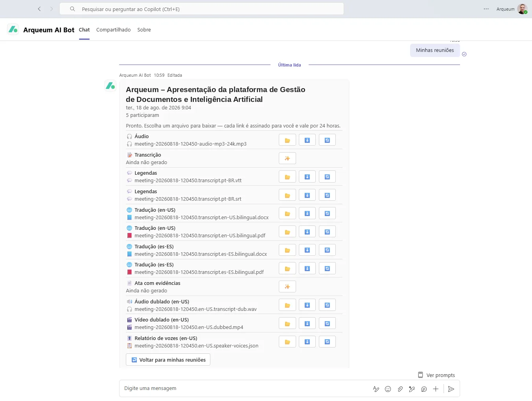The height and width of the screenshot is (401, 532).
Task: Open the Arqueum profile avatar
Action: click(522, 9)
